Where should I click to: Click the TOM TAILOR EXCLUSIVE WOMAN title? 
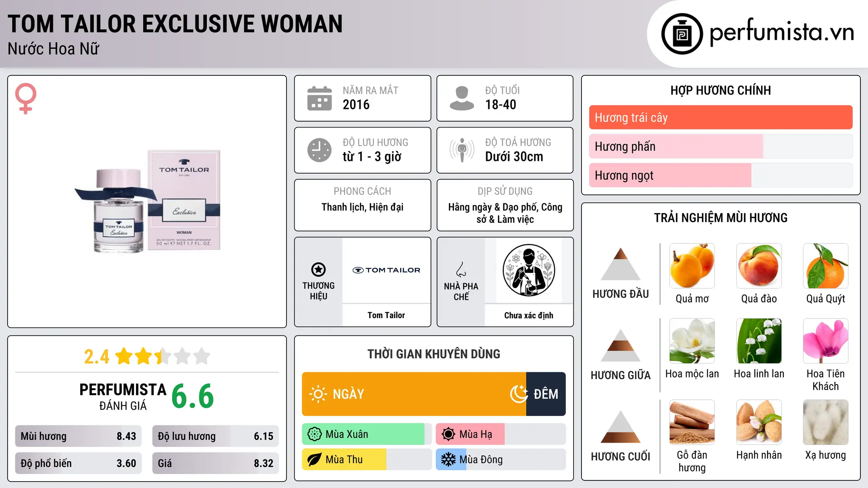click(175, 24)
